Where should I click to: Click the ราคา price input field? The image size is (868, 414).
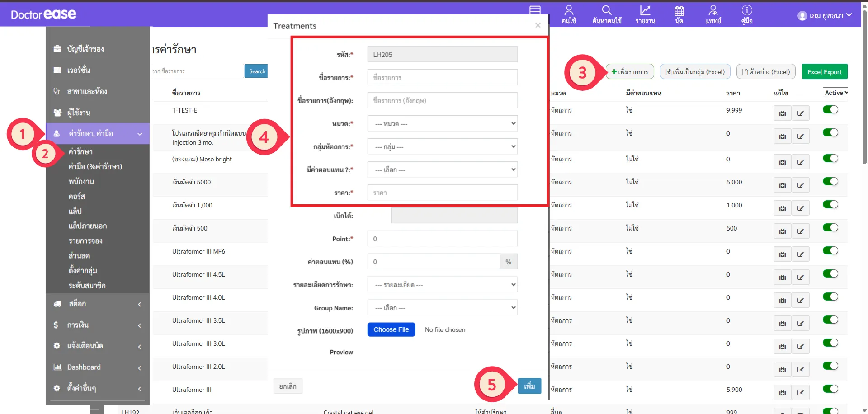click(442, 193)
